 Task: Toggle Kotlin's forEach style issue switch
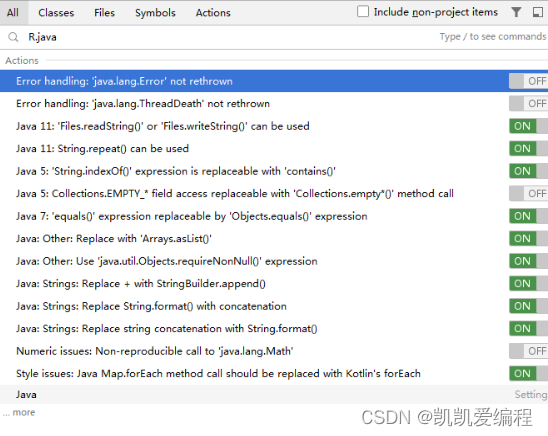pos(528,373)
